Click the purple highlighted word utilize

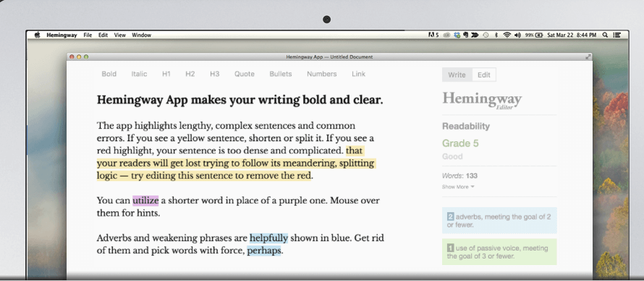(x=145, y=201)
